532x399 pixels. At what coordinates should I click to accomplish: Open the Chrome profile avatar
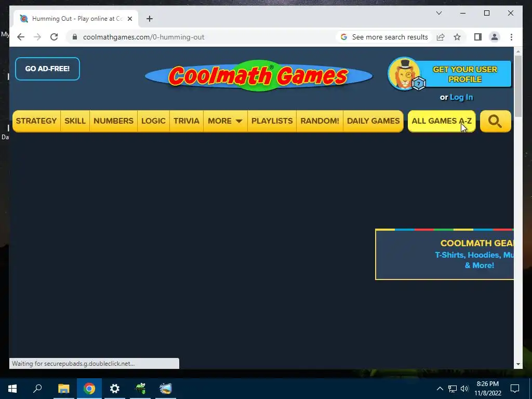click(x=495, y=37)
